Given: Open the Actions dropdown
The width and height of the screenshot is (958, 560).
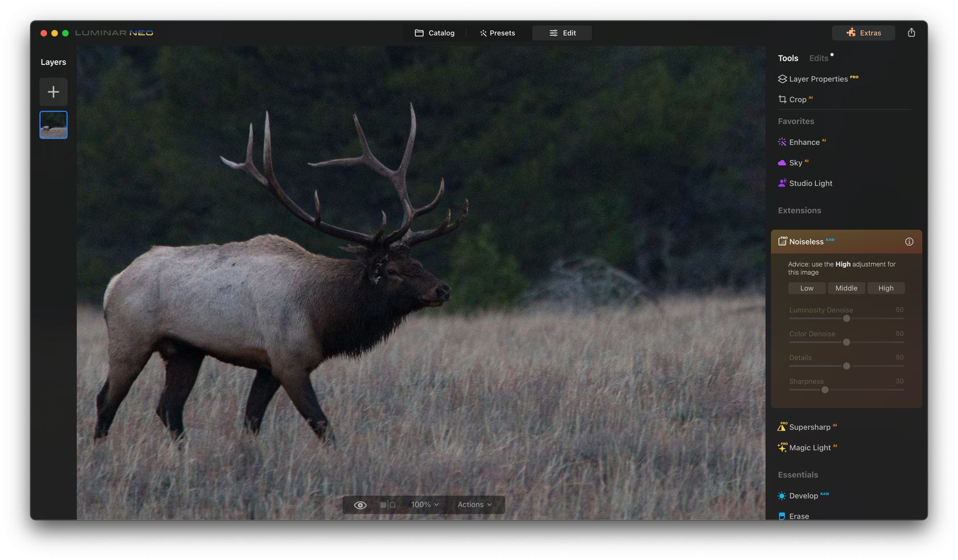Looking at the screenshot, I should pos(474,505).
